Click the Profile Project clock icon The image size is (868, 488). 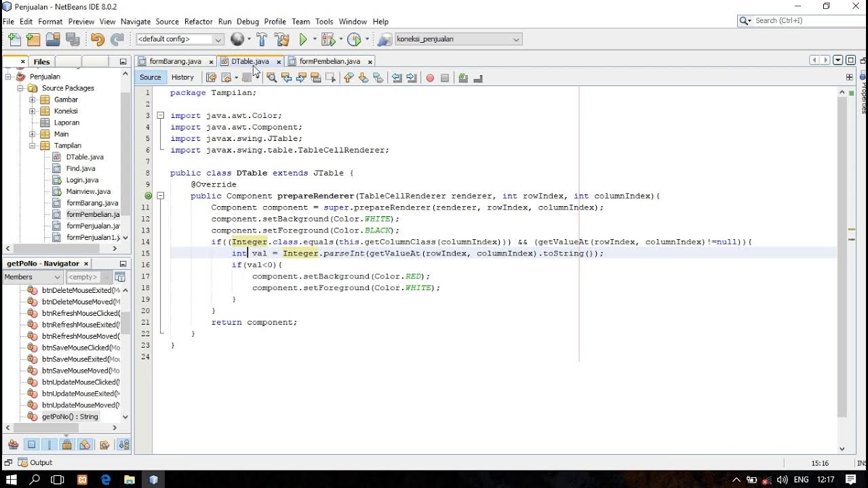click(x=354, y=39)
